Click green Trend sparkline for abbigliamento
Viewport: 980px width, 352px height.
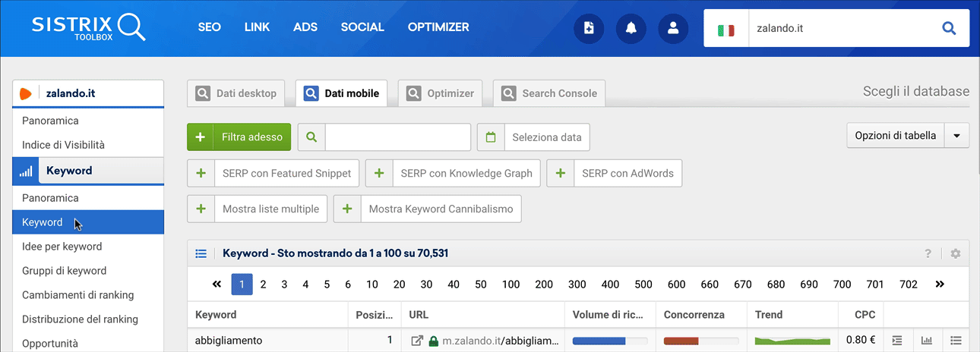(792, 341)
